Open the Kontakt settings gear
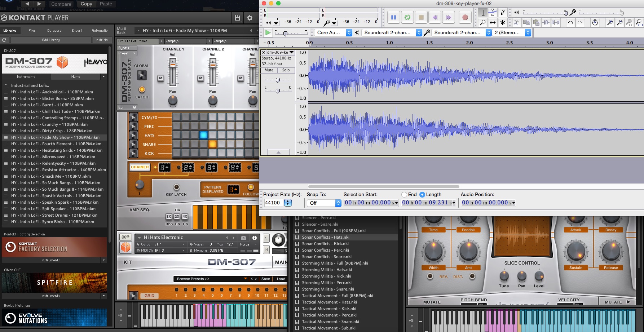The width and height of the screenshot is (644, 332). click(x=250, y=18)
